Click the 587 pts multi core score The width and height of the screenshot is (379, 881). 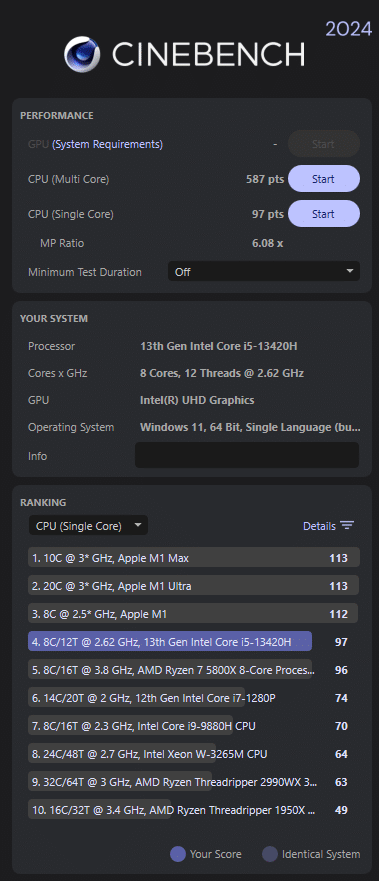pos(264,179)
